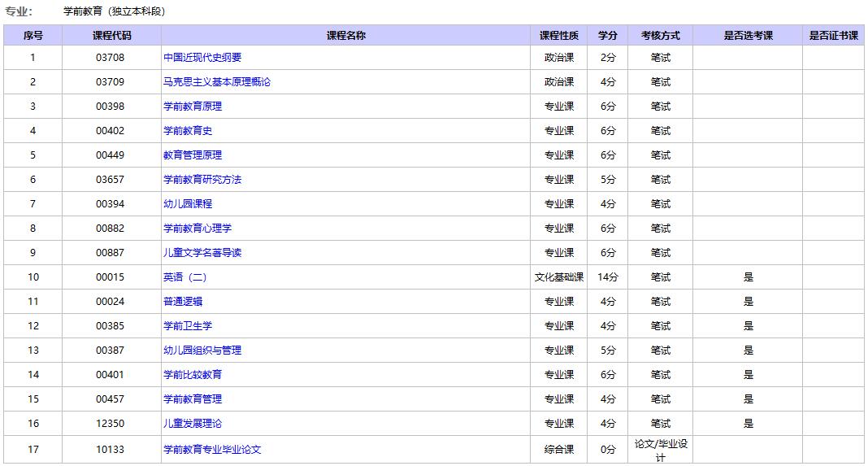
Task: Select course code 10133
Action: tap(111, 450)
